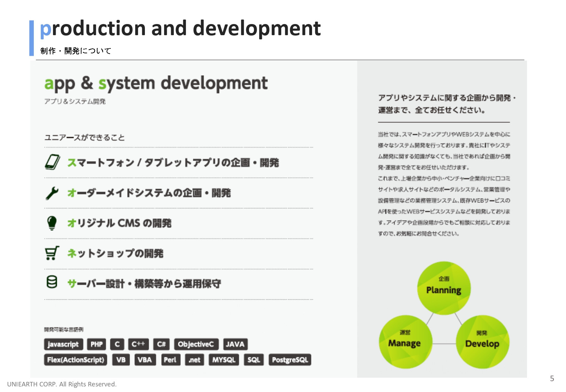Expand the MYSQL language entry

[224, 360]
